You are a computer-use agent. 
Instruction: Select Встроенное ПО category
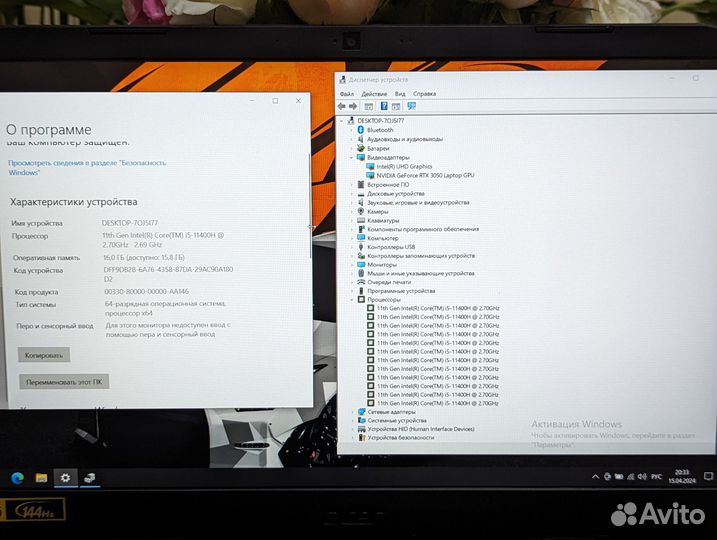(x=388, y=185)
